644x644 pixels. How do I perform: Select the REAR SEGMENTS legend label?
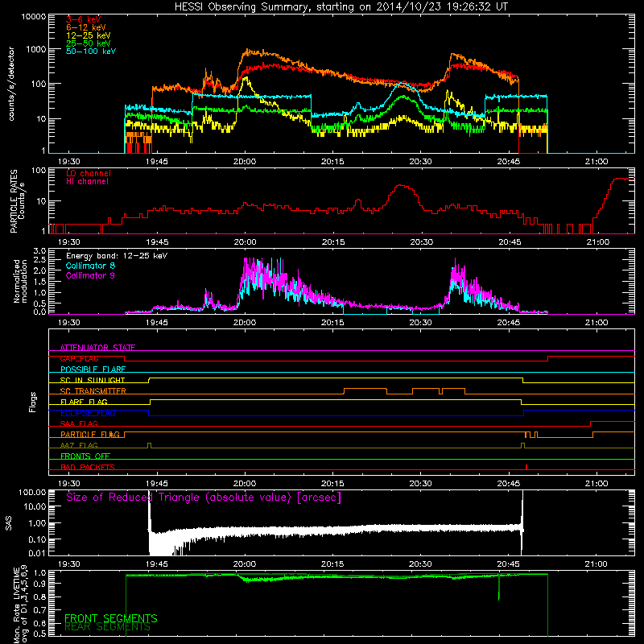[x=107, y=627]
